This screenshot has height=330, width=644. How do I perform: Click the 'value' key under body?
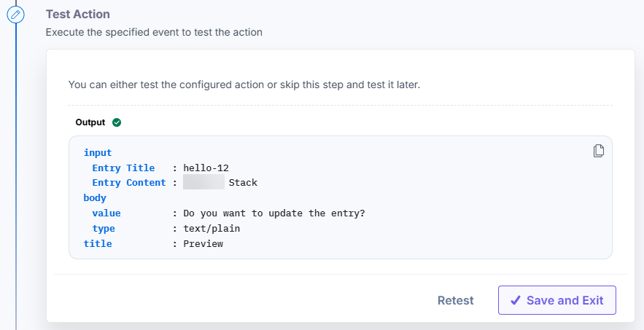pos(106,213)
